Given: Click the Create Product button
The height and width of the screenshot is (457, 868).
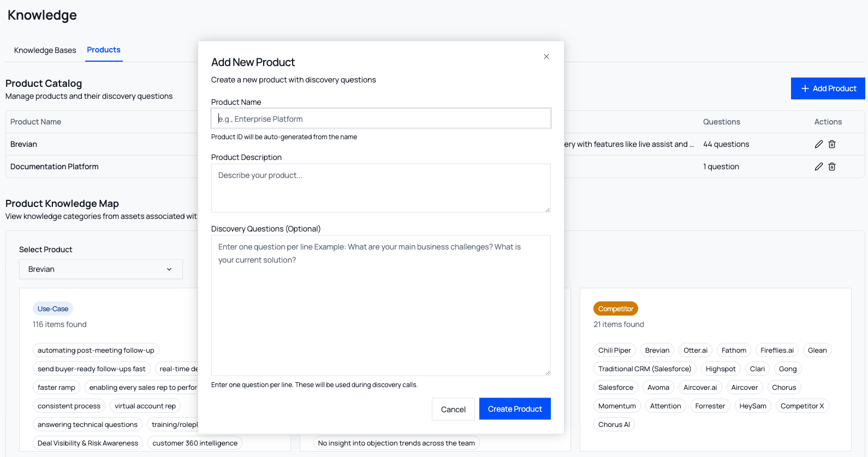Looking at the screenshot, I should [515, 408].
